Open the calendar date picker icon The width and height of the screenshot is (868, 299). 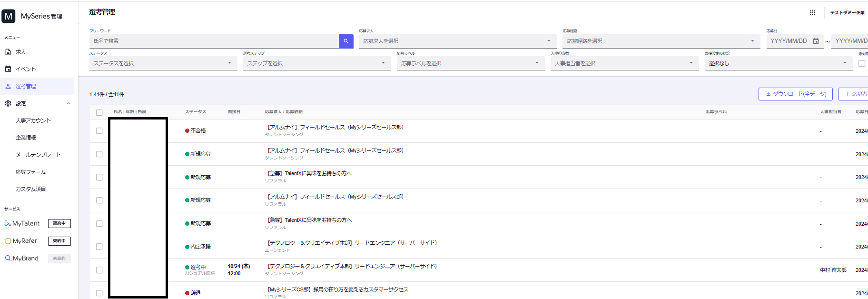(816, 41)
